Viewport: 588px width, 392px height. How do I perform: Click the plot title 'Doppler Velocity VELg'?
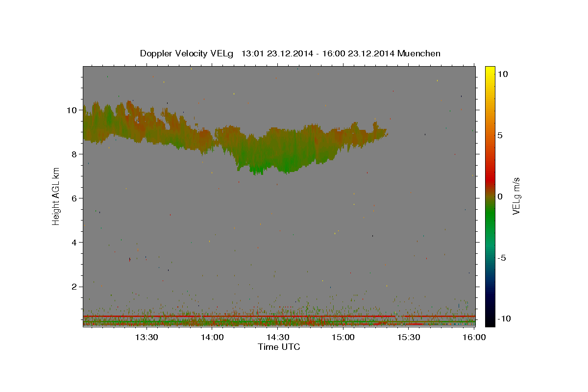(188, 53)
